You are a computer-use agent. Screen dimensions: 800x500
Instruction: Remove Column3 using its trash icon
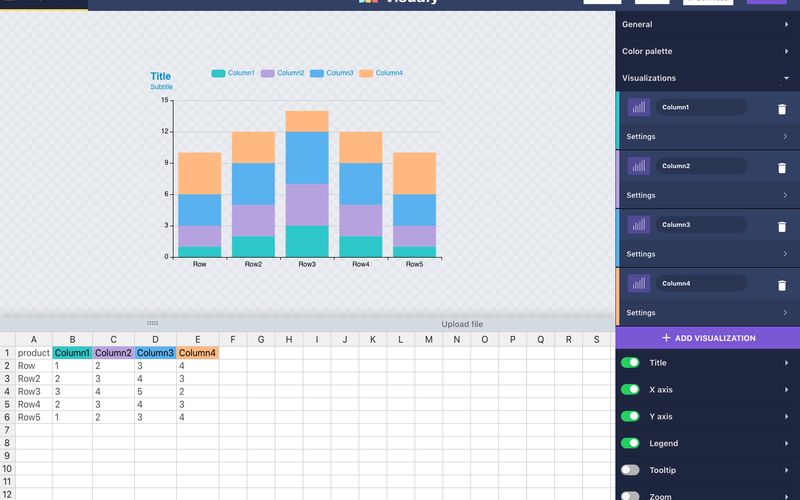click(782, 226)
